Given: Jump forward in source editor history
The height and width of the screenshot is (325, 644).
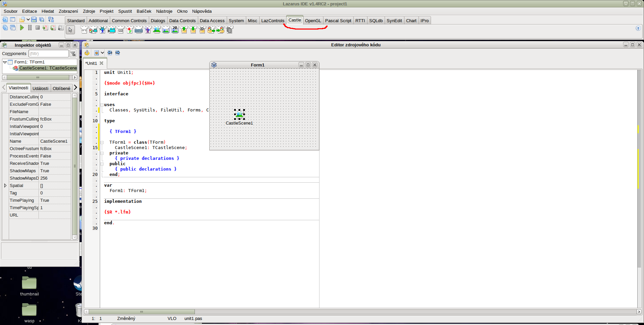Looking at the screenshot, I should [x=118, y=53].
